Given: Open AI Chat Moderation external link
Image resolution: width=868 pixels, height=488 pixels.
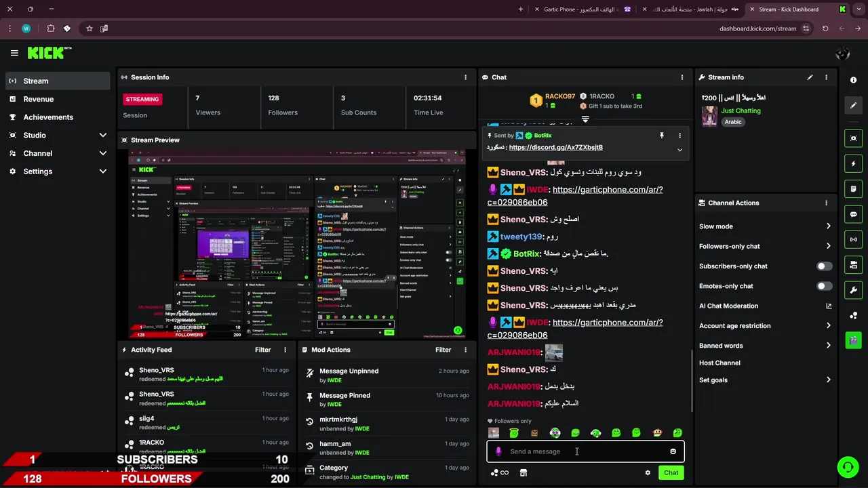Looking at the screenshot, I should point(829,306).
